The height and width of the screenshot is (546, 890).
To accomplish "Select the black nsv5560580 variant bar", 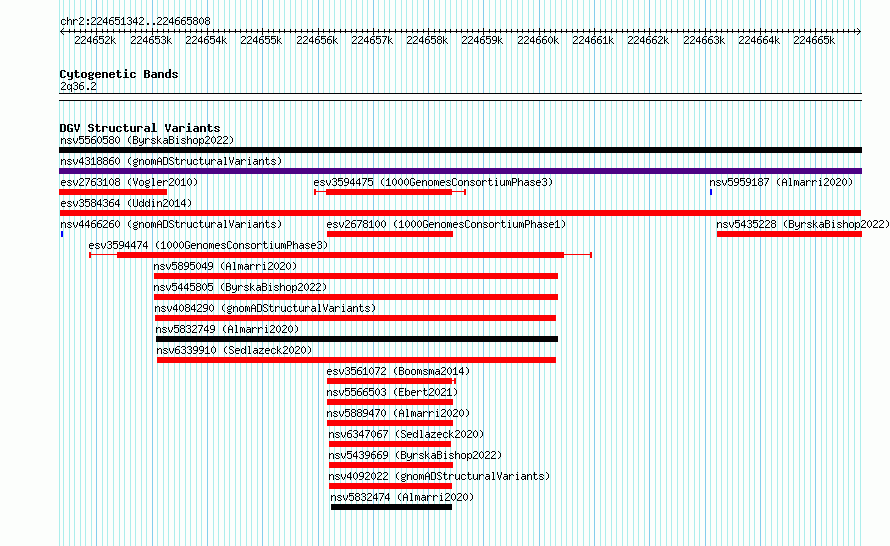I will (x=460, y=150).
